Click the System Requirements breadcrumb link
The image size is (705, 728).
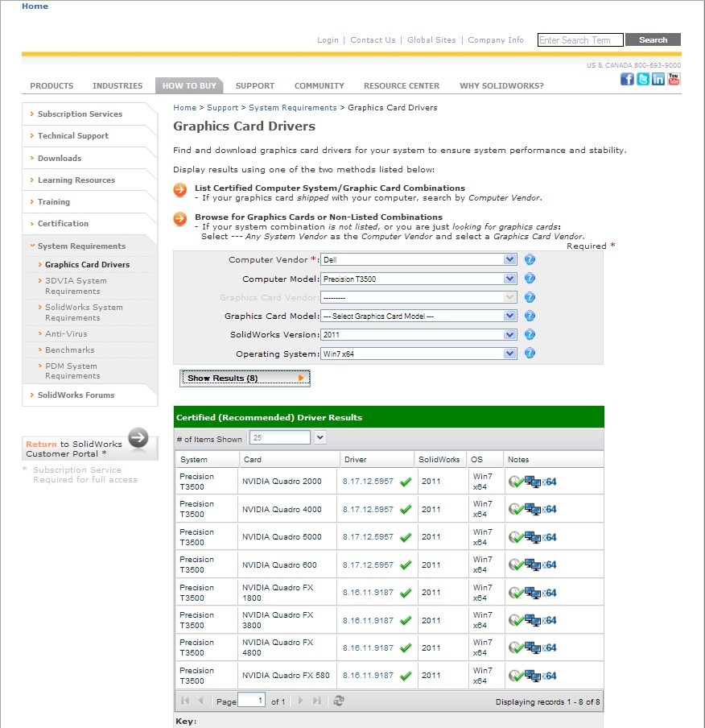point(293,108)
